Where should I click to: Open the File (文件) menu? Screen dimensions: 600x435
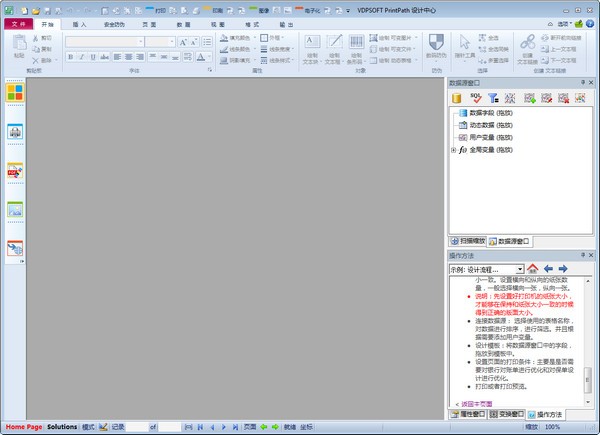[x=18, y=24]
